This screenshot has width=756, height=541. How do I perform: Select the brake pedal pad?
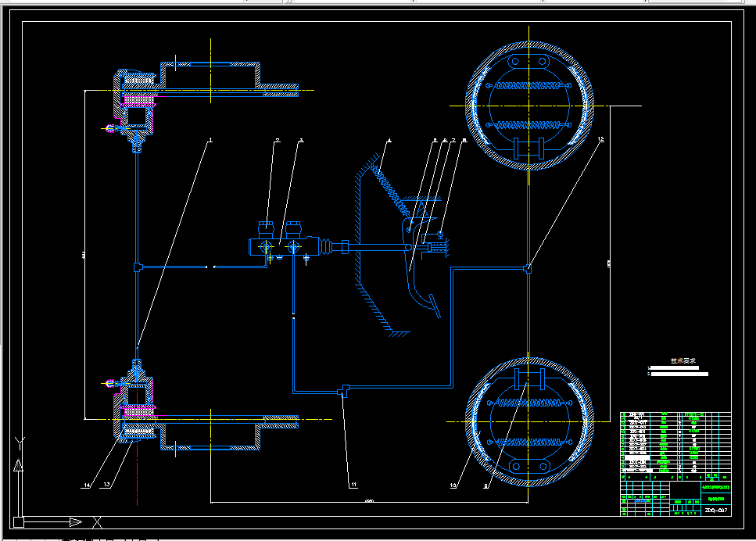pyautogui.click(x=435, y=306)
